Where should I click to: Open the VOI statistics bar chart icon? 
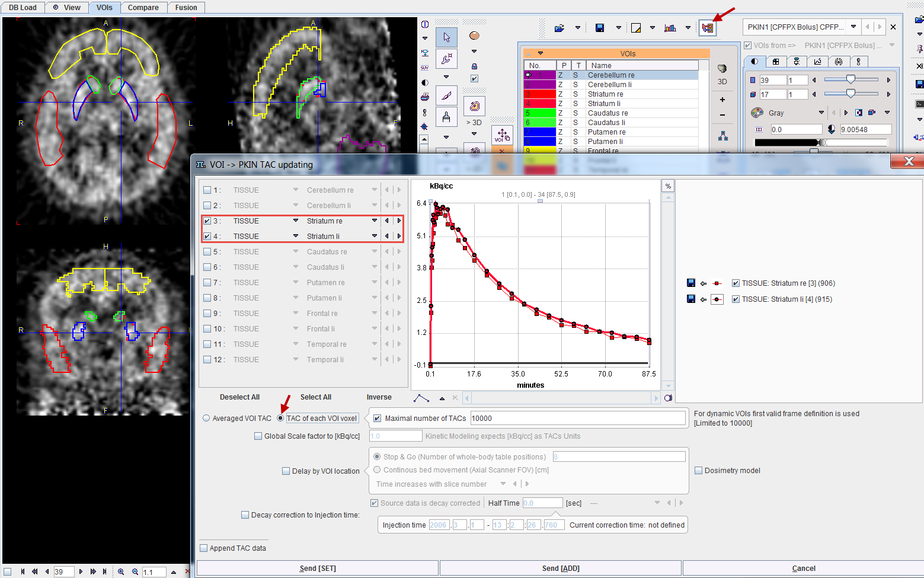[x=670, y=28]
